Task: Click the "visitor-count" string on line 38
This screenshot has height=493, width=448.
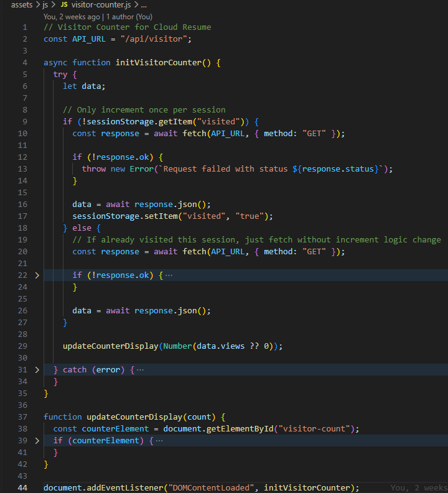Action: click(314, 429)
